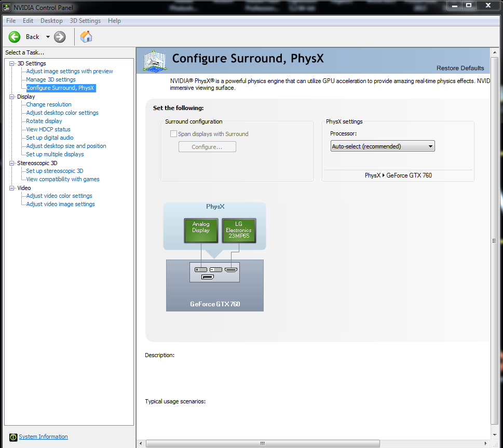Click the grey Forward arrow icon

coord(60,37)
